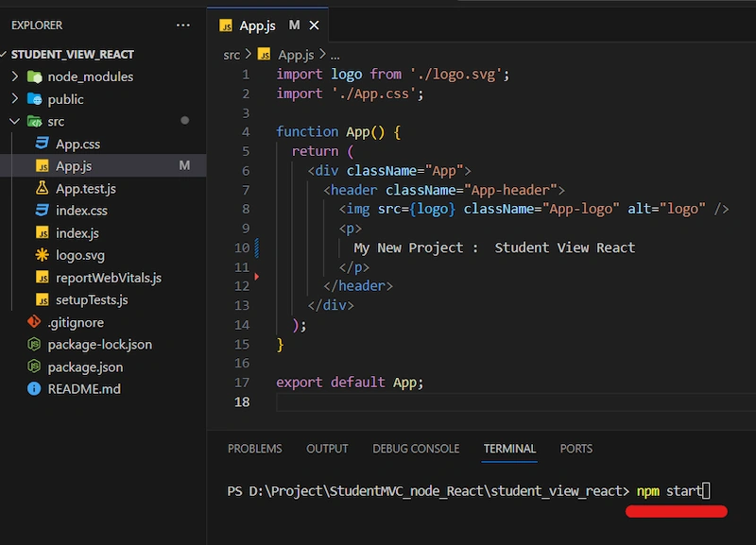The image size is (756, 545).
Task: Click the src folder modified dot indicator
Action: tap(184, 121)
